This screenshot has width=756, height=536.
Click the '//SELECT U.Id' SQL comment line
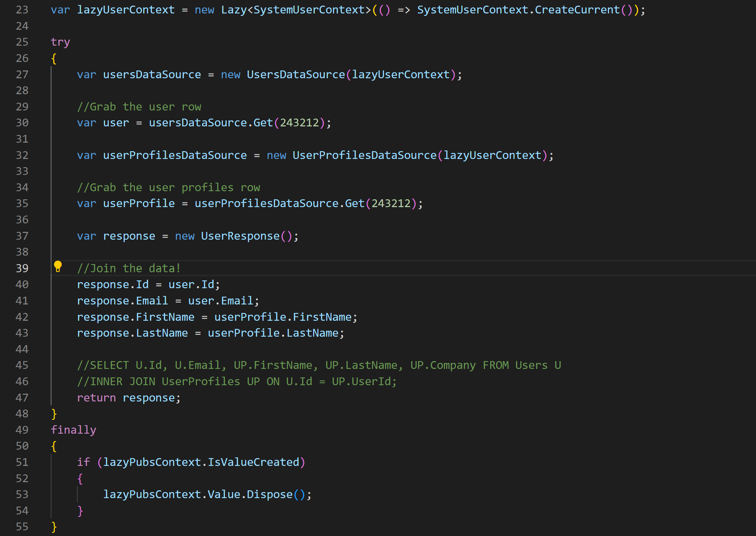[x=319, y=365]
